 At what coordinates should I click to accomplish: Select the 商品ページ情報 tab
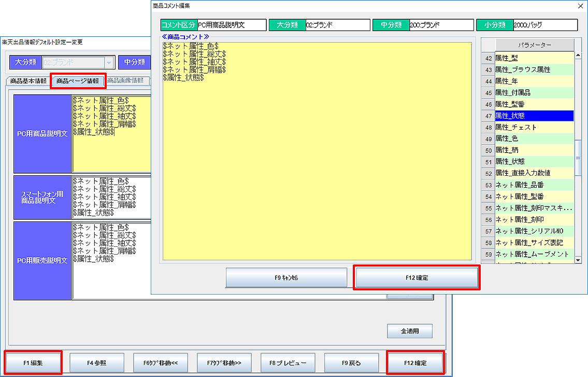coord(78,81)
